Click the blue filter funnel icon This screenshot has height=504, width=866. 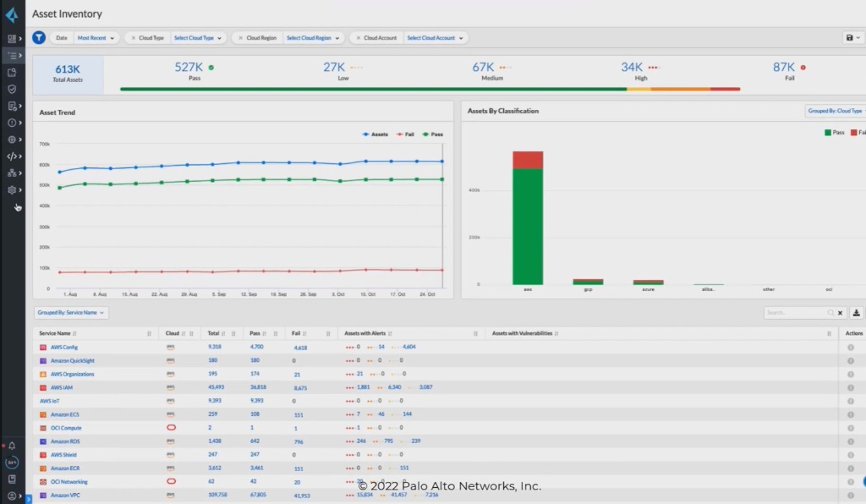(39, 37)
